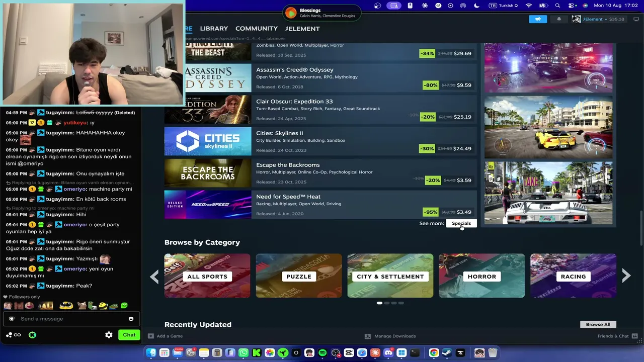Open Launchpad from the dock
Screen dimensions: 644x362
click(x=164, y=353)
